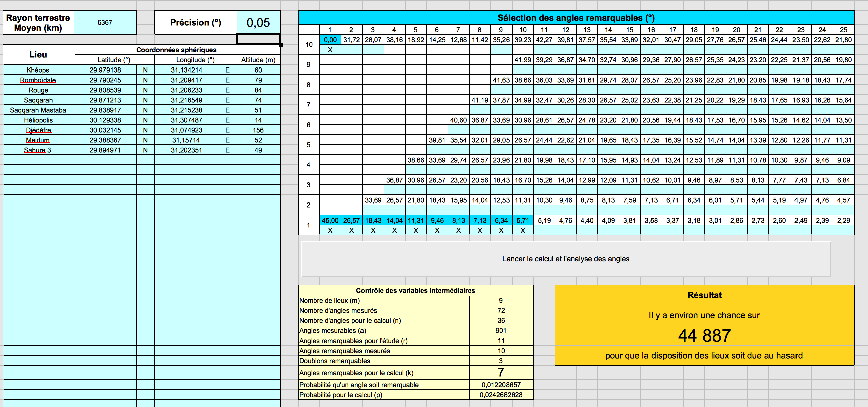868x407 pixels.
Task: Click Khéops longitude 31,134214
Action: (187, 70)
